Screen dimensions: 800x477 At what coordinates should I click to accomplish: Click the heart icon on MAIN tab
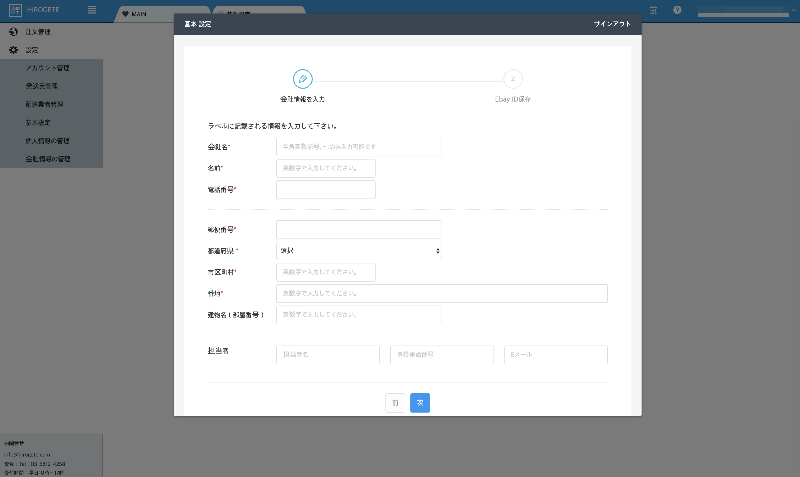pyautogui.click(x=125, y=14)
